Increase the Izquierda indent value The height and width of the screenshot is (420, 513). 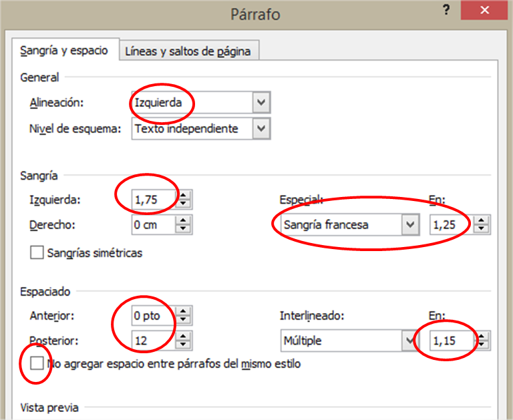pos(185,195)
